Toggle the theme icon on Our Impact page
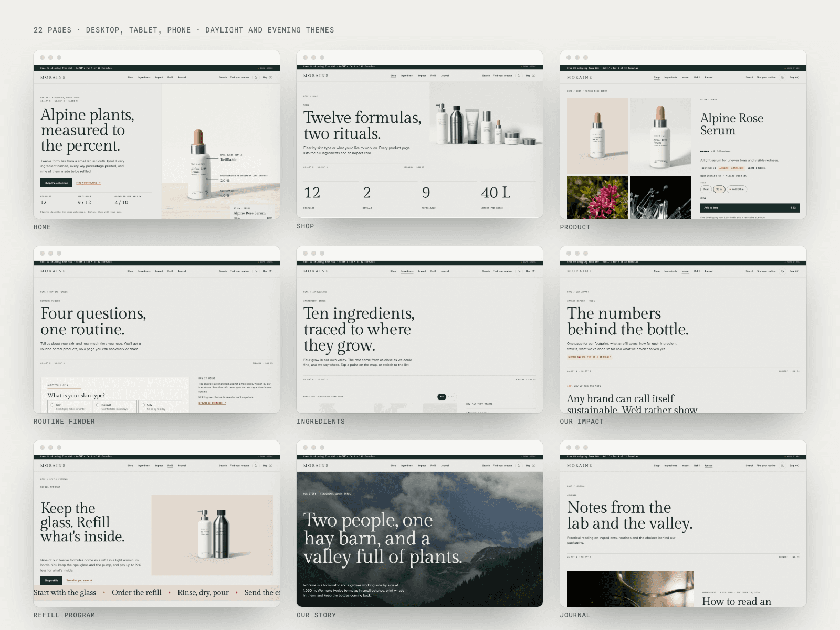This screenshot has height=630, width=840. click(782, 271)
